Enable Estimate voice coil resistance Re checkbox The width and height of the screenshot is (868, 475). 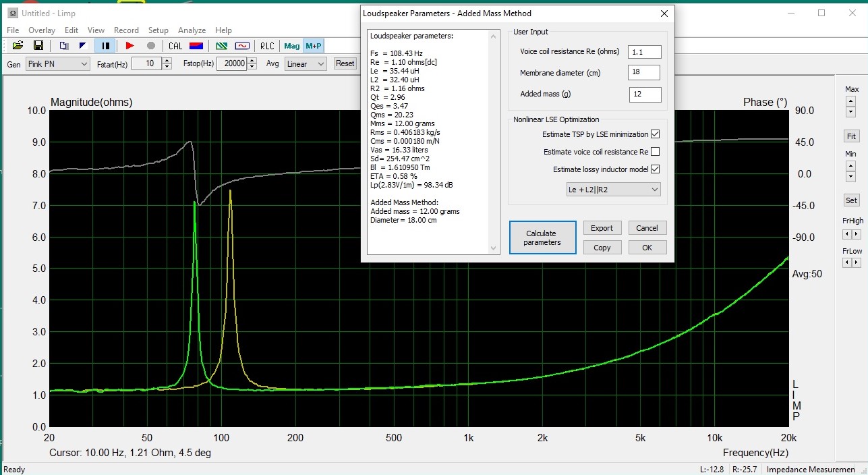[x=655, y=152]
